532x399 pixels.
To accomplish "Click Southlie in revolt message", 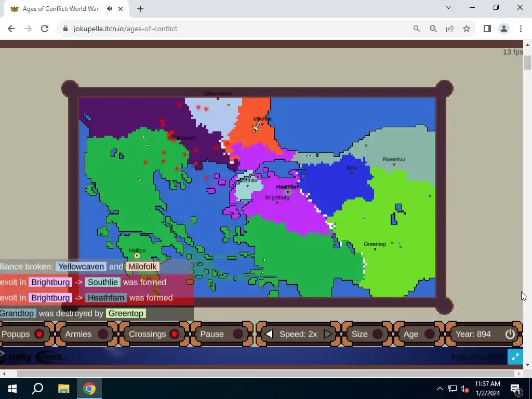I will point(103,282).
